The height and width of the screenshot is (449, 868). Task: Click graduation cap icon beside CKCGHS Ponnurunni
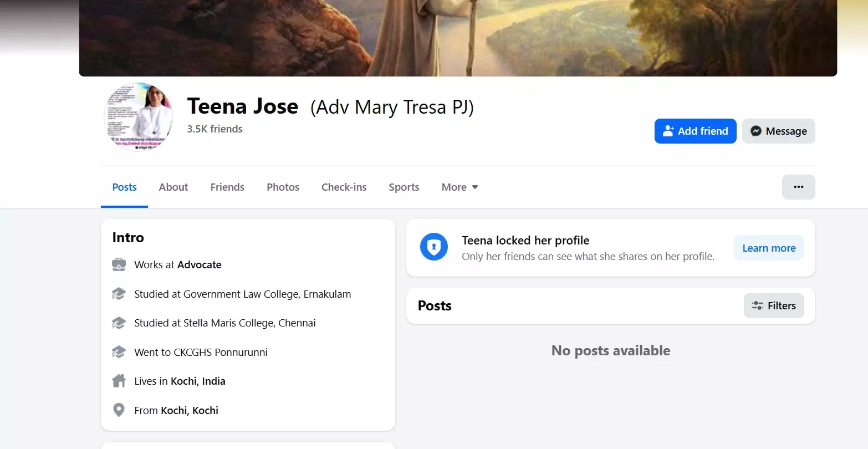[x=119, y=353]
